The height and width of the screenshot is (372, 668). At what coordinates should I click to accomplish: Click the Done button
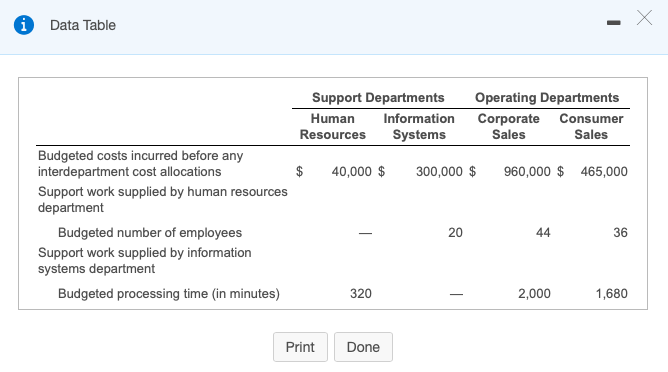pos(363,347)
